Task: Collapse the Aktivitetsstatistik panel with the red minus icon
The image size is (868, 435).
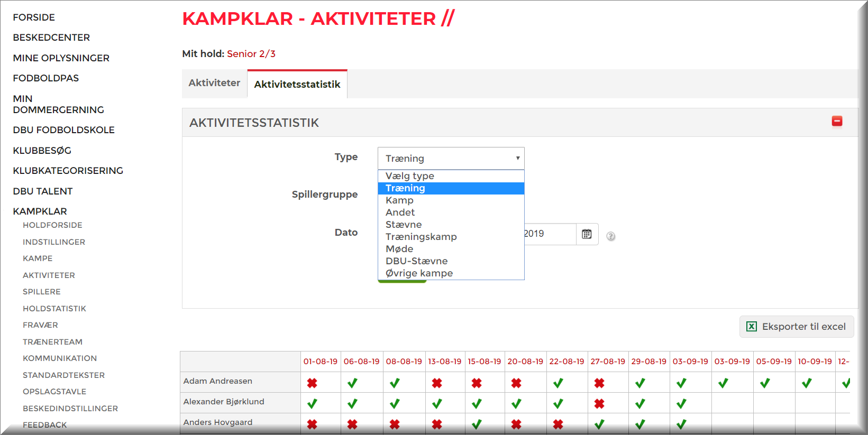Action: [x=837, y=122]
